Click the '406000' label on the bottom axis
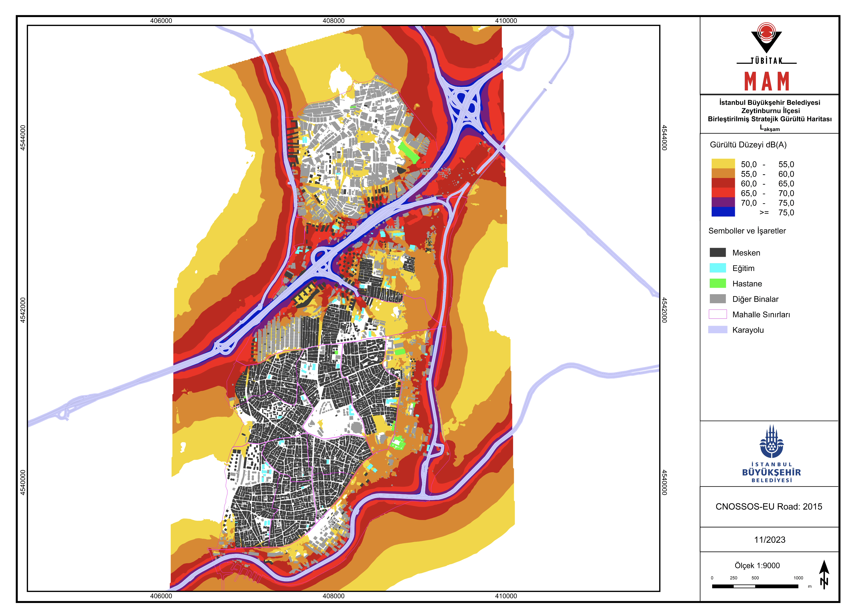853x616 pixels. (161, 596)
